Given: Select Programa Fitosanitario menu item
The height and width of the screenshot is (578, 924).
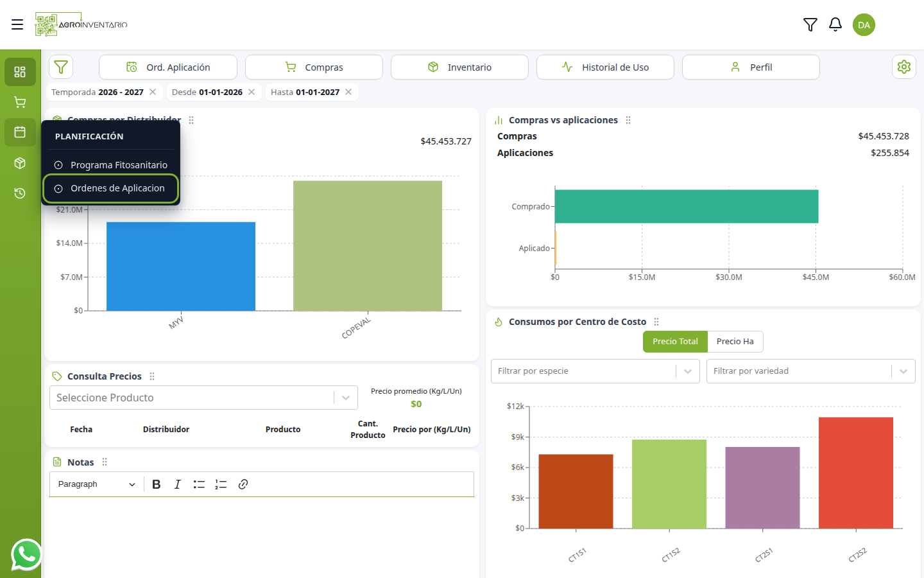Looking at the screenshot, I should coord(111,165).
